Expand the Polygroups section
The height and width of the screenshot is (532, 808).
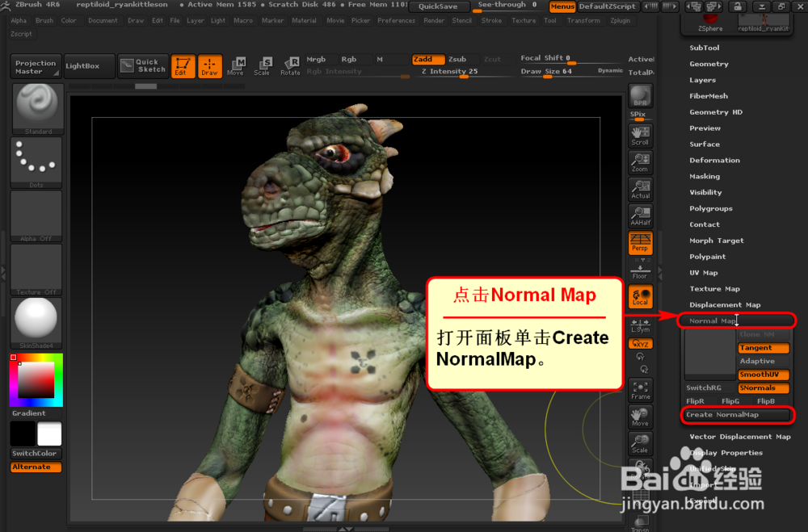coord(711,208)
